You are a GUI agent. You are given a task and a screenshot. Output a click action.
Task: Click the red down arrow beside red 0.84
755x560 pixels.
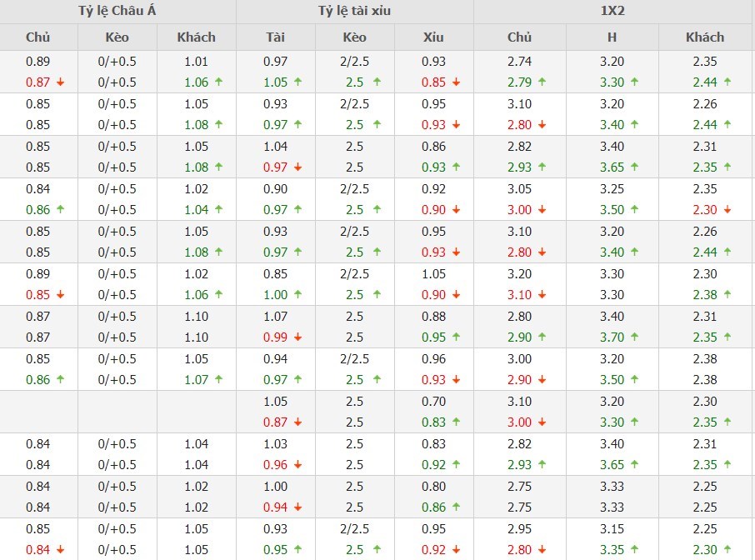(61, 550)
